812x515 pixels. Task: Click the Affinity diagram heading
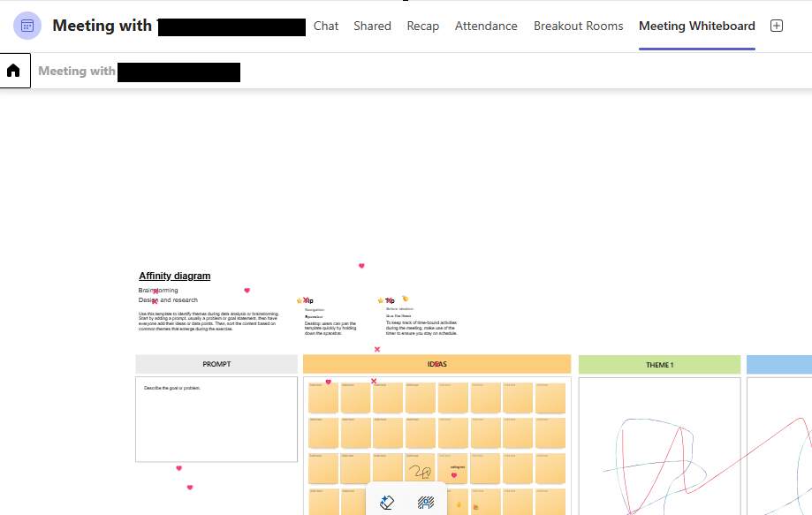[175, 276]
